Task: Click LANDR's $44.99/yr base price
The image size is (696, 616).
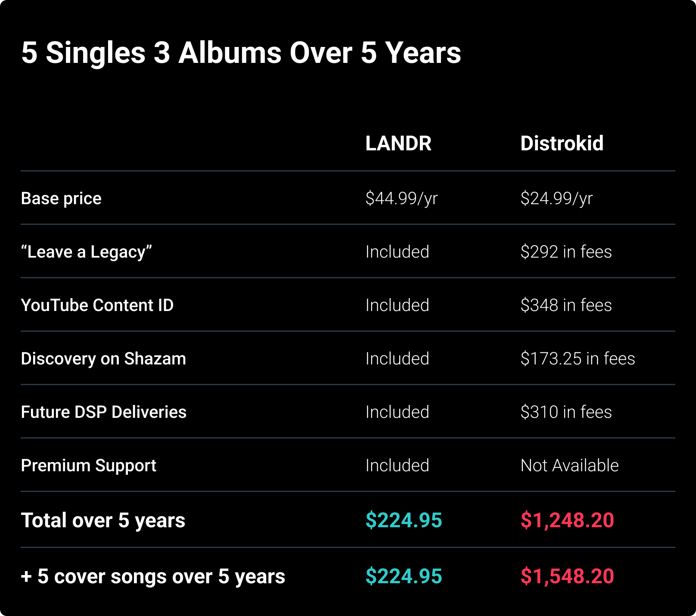Action: click(401, 199)
